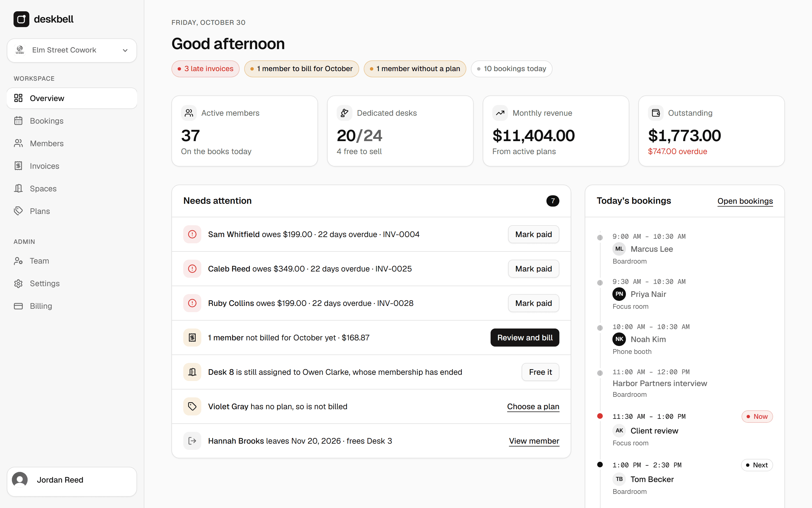Screen dimensions: 812x508
Task: Click the Dedicated desks icon
Action: tap(344, 113)
